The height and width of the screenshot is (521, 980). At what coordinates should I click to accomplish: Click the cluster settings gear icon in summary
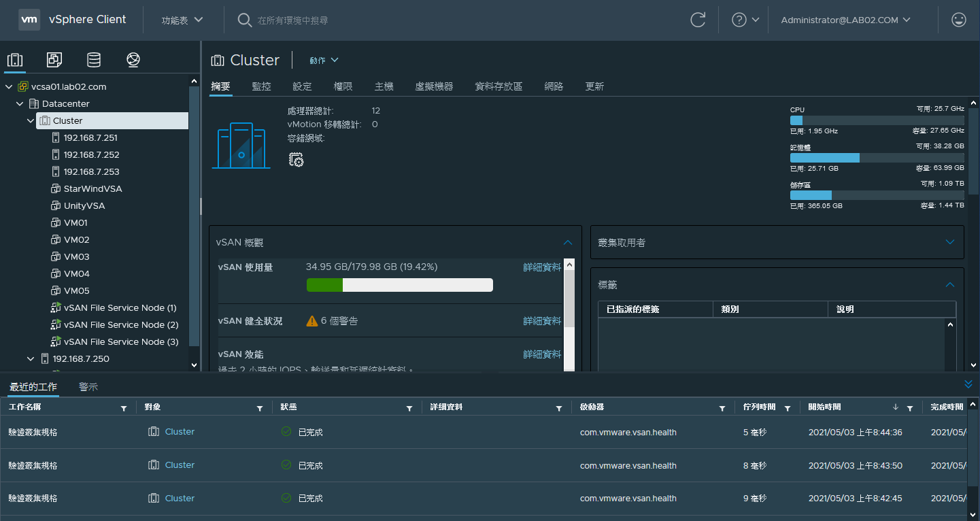tap(296, 160)
